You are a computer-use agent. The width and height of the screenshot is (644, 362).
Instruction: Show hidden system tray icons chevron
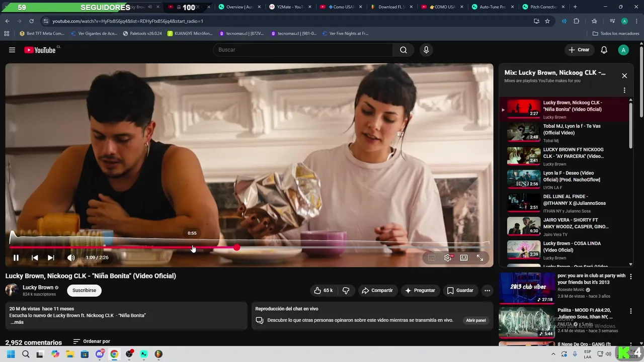click(553, 354)
